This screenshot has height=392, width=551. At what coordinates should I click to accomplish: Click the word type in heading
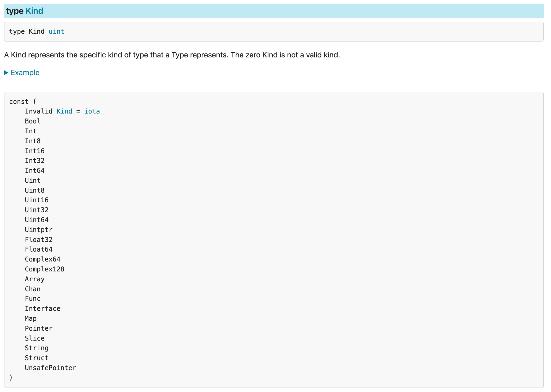pos(15,11)
